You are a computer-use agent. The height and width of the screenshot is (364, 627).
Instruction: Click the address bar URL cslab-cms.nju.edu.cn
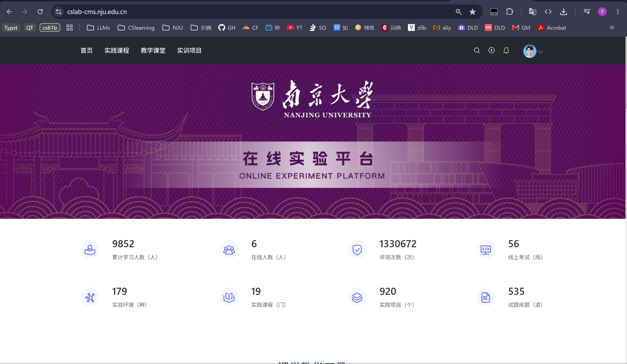pos(97,12)
